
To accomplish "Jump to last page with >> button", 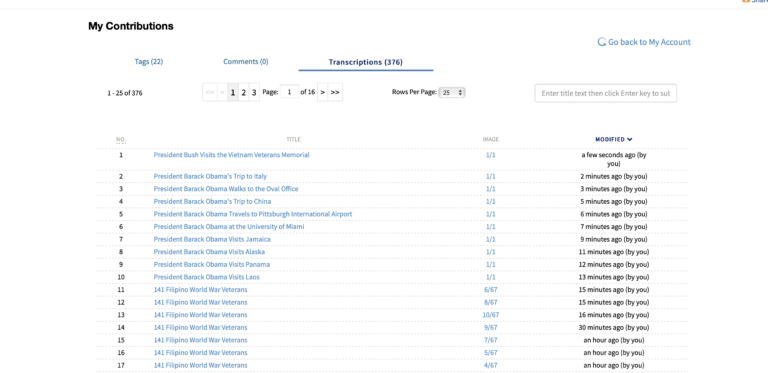I will (335, 92).
